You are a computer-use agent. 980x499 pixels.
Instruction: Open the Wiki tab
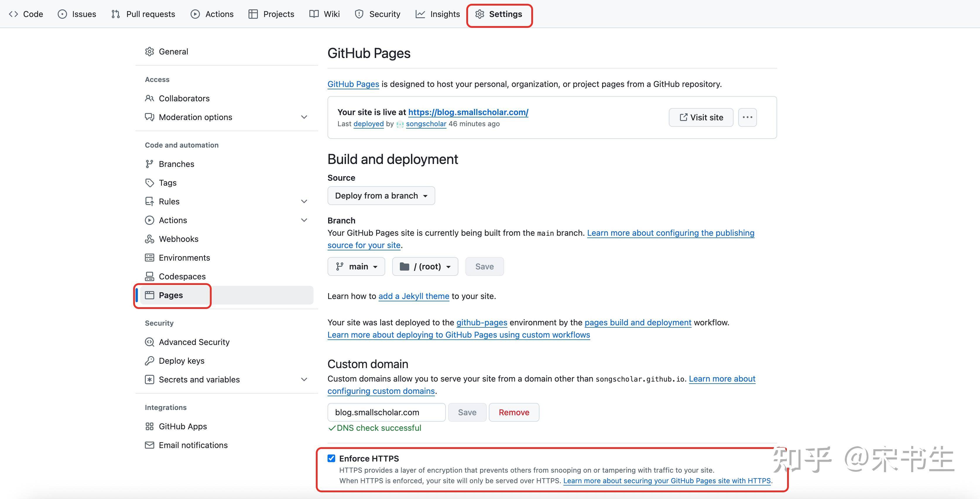pyautogui.click(x=325, y=14)
